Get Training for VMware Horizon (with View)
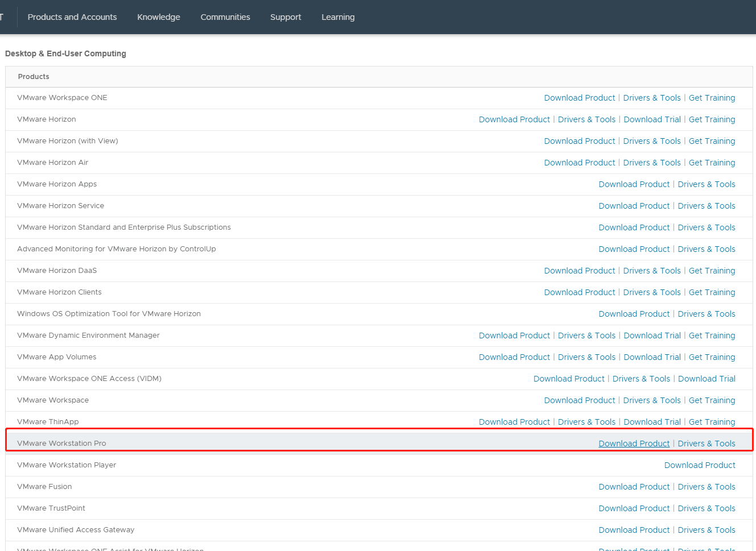Viewport: 756px width, 551px height. click(712, 141)
